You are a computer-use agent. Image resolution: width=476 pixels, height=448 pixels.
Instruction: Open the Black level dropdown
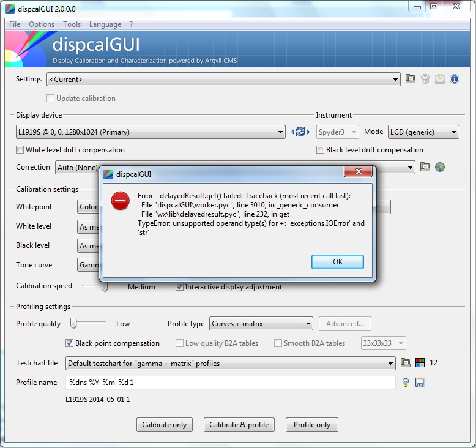click(x=88, y=245)
